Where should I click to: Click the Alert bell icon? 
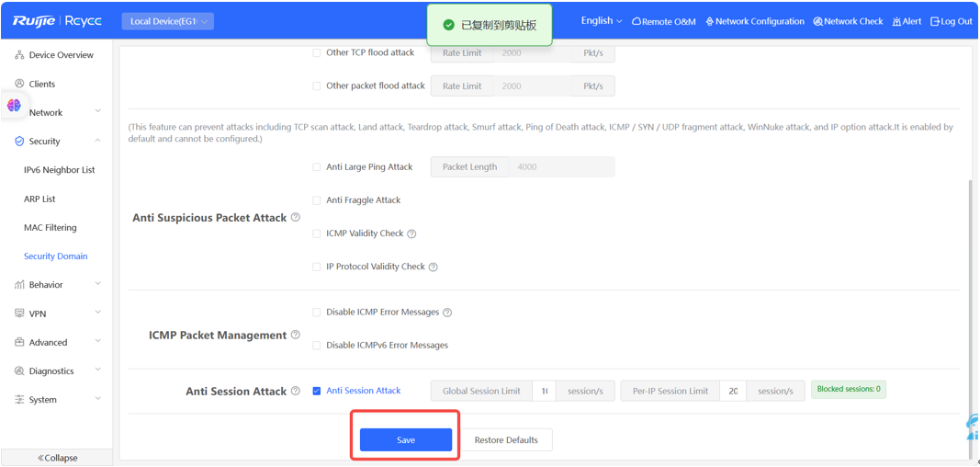click(896, 21)
